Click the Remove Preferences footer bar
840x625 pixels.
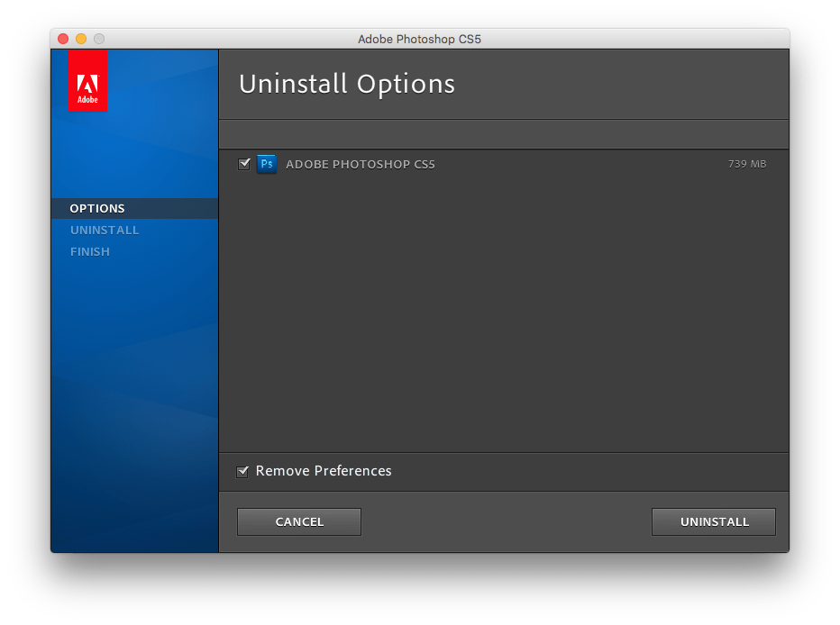(586, 471)
